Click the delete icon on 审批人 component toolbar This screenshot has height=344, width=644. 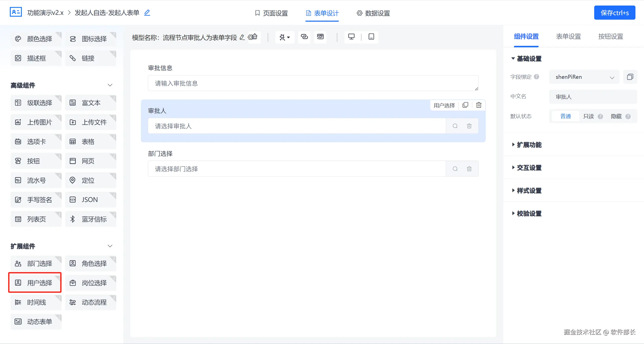[479, 105]
